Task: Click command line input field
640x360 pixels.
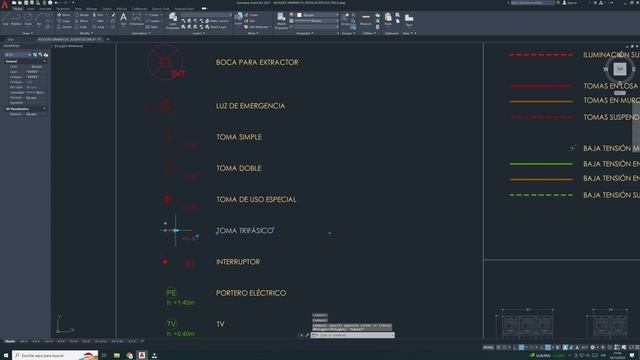Action: click(x=353, y=335)
